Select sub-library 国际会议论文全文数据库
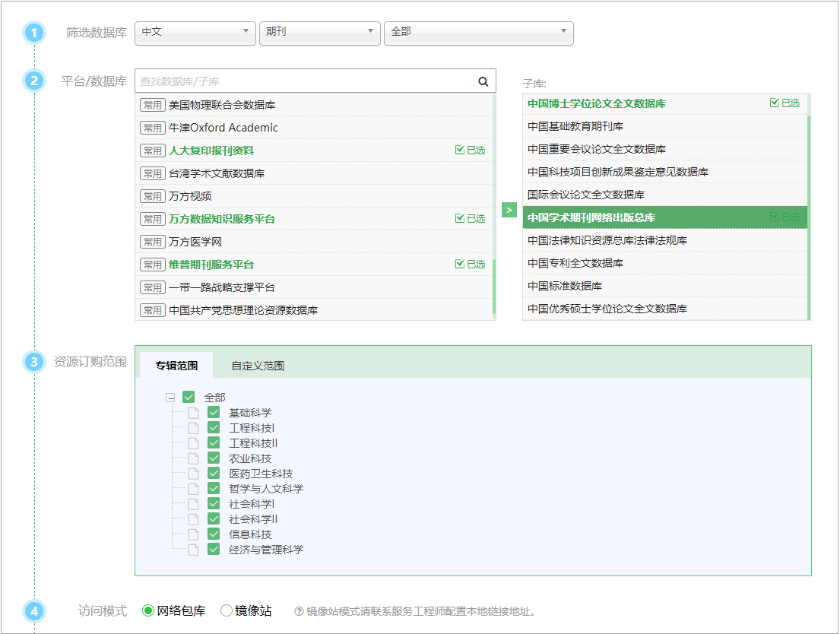The width and height of the screenshot is (840, 634). pyautogui.click(x=665, y=195)
